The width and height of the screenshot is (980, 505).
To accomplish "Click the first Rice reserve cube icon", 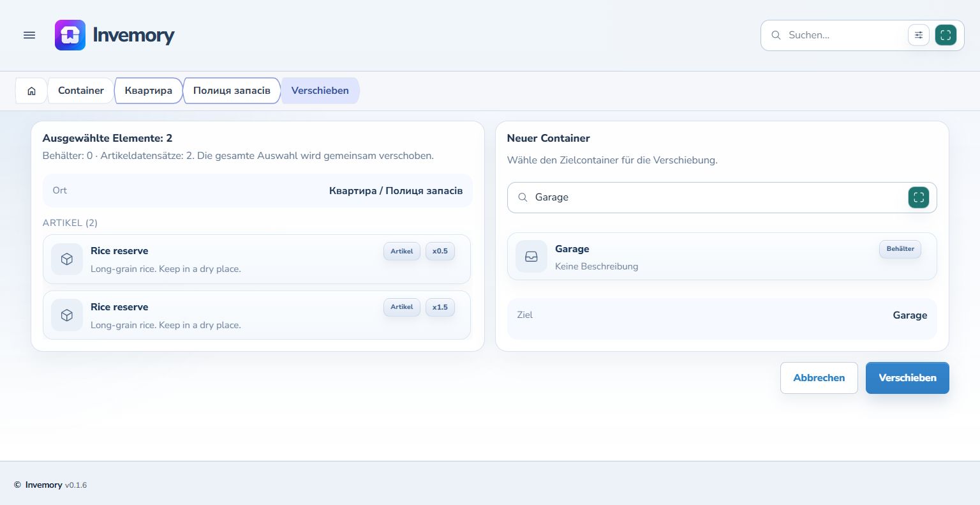I will [67, 259].
